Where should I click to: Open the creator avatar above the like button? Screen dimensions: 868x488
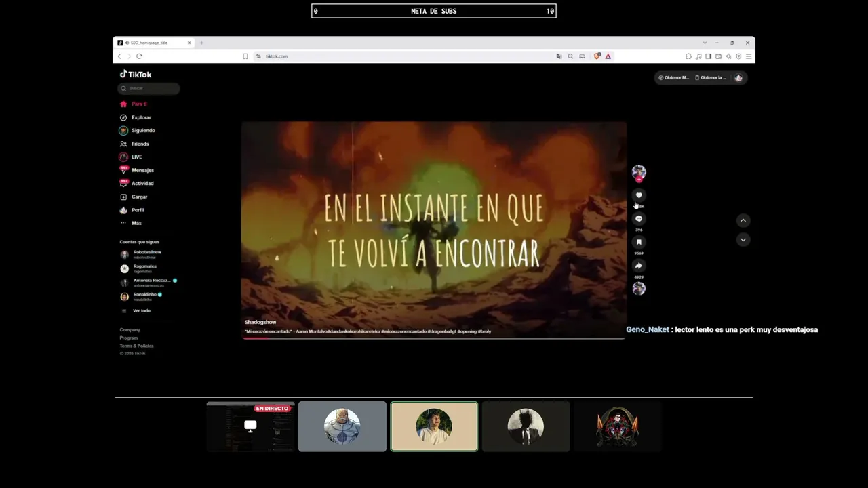(639, 171)
